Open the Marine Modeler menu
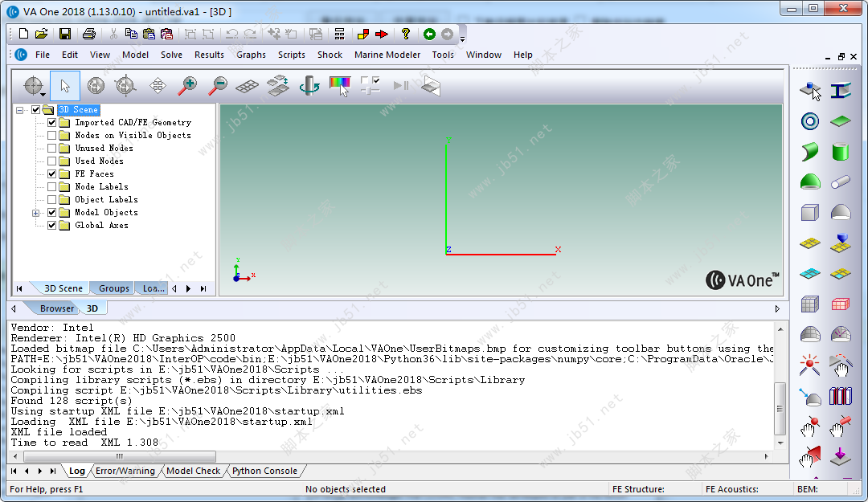Screen dimensions: 868x502 coord(387,55)
